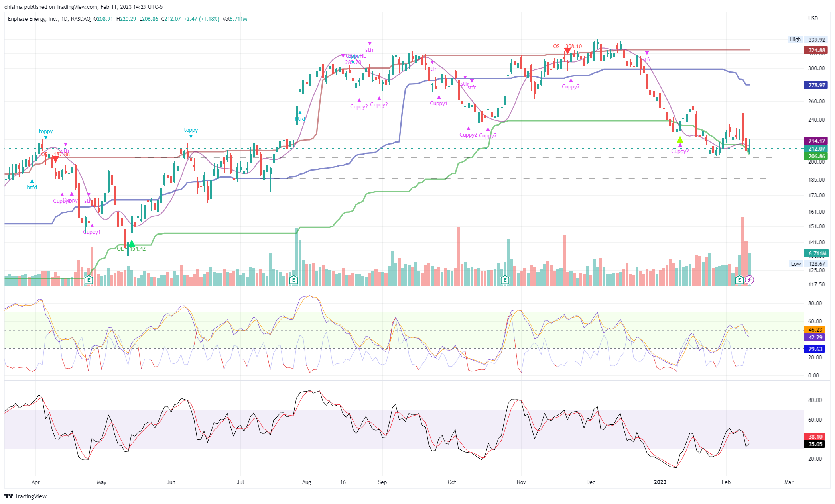Screen dimensions: 835x504
Task: Click the late-October earnings E marker
Action: coord(505,280)
